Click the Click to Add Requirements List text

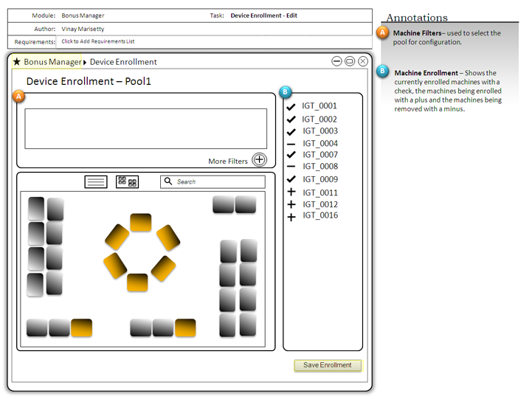coord(97,41)
